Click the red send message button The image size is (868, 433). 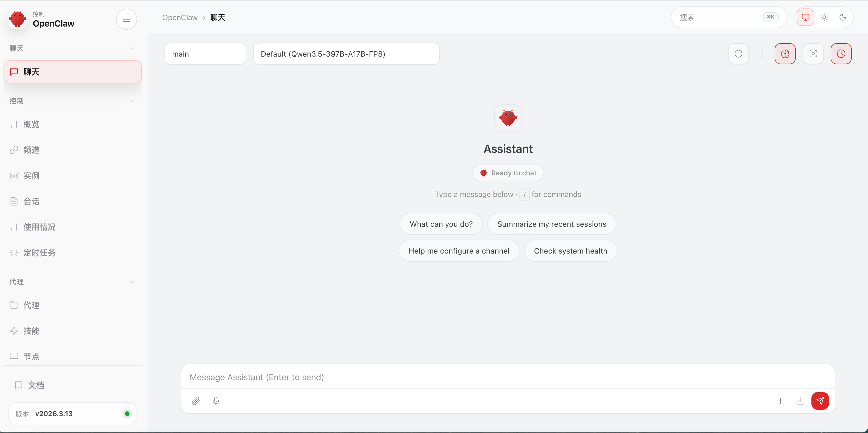[x=820, y=401]
